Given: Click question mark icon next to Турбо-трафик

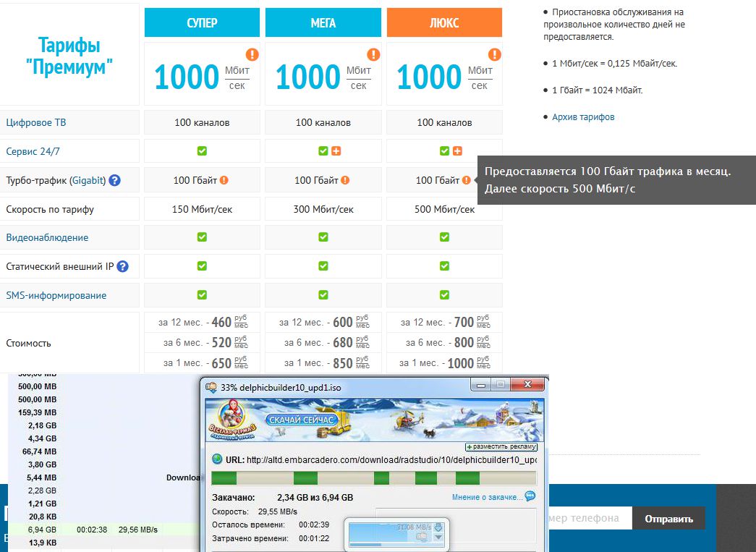Looking at the screenshot, I should (x=114, y=180).
